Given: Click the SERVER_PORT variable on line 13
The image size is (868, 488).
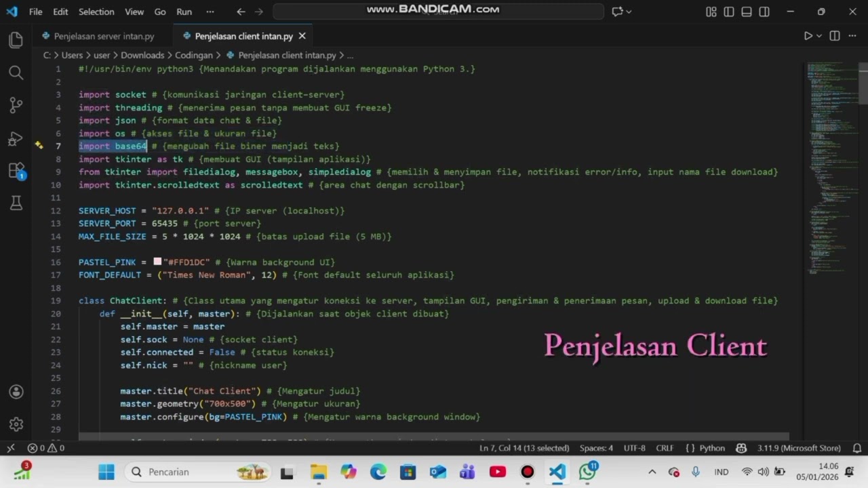Looking at the screenshot, I should pyautogui.click(x=107, y=224).
